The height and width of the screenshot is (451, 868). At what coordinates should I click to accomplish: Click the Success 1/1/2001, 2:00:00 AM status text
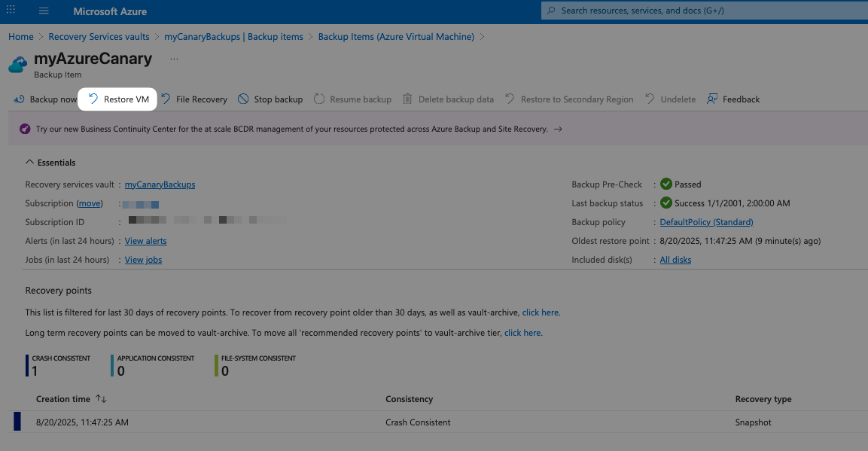[732, 203]
